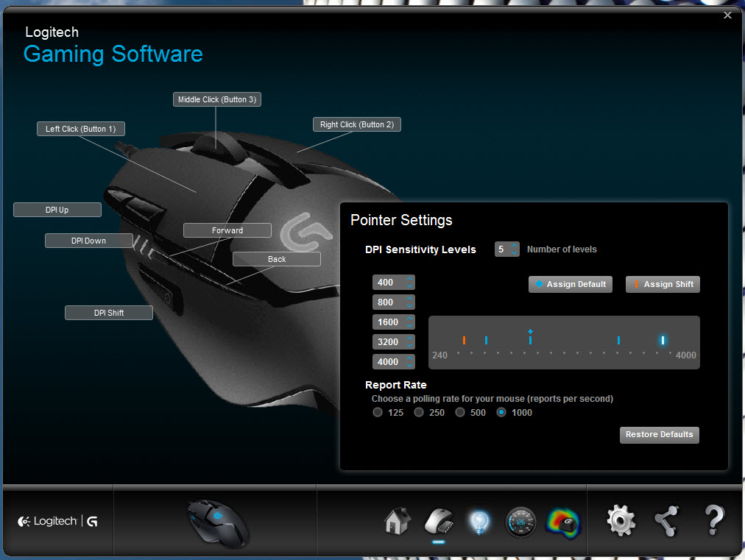This screenshot has height=560, width=745.
Task: Click the 800 DPI slider marker
Action: point(486,340)
